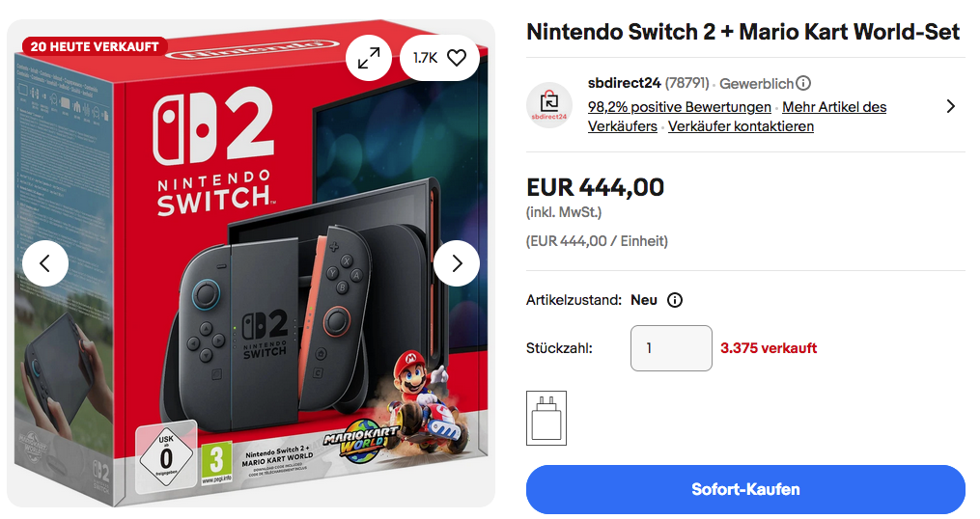Click the heart watchlist icon
This screenshot has width=980, height=519.
457,58
